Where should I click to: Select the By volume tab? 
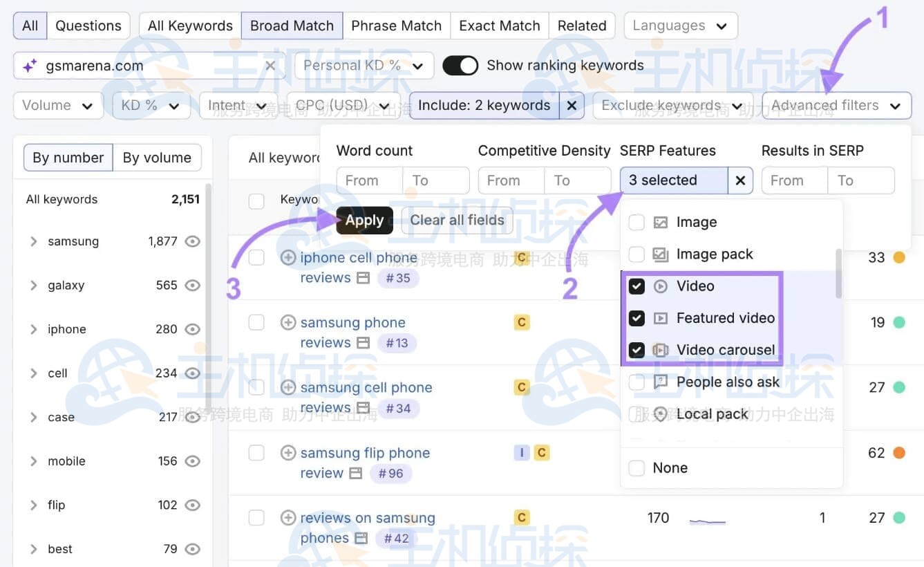click(157, 158)
